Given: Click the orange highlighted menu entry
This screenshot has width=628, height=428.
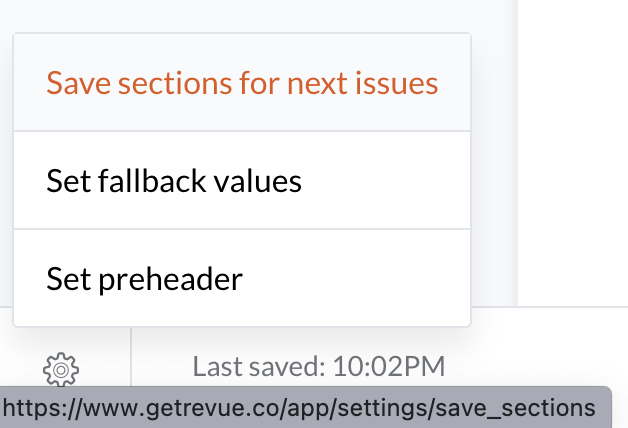Looking at the screenshot, I should (x=242, y=82).
